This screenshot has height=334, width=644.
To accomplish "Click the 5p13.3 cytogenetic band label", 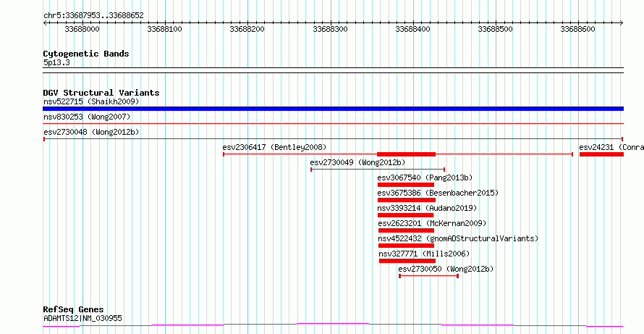I will point(56,62).
